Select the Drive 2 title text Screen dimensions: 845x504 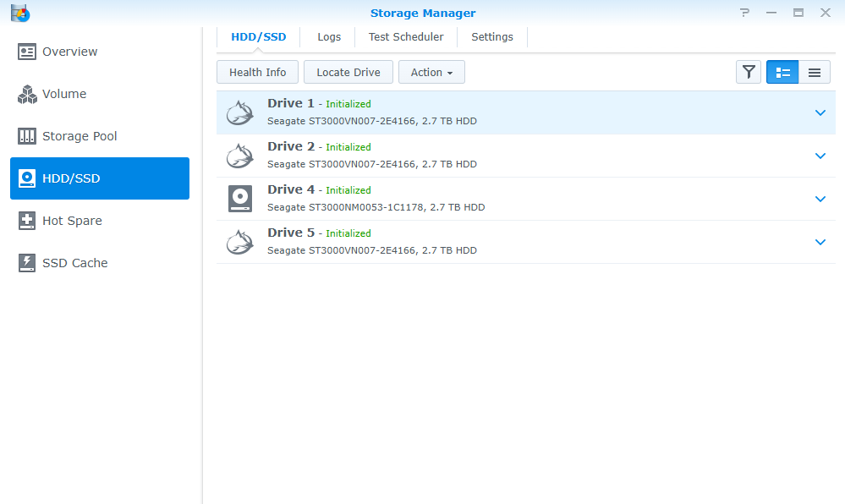tap(291, 146)
